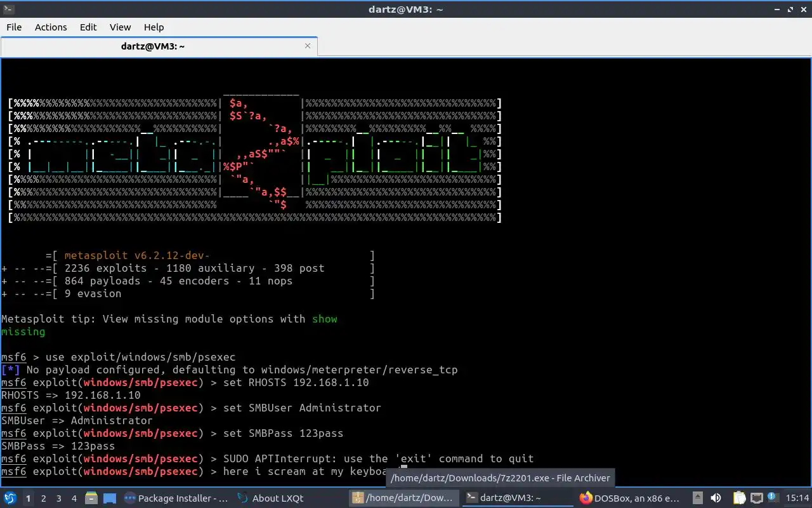Click the 'No payload configured' message line
This screenshot has height=508, width=812.
229,370
